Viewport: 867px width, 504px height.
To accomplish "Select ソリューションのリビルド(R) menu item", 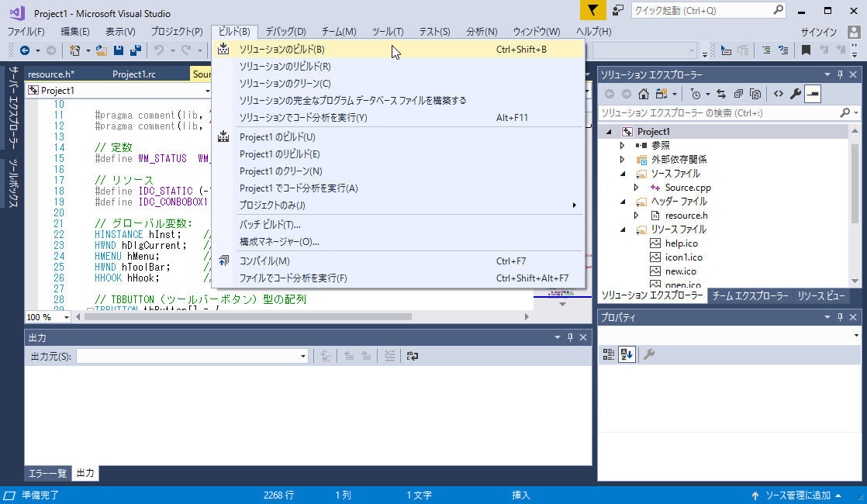I will pyautogui.click(x=398, y=67).
